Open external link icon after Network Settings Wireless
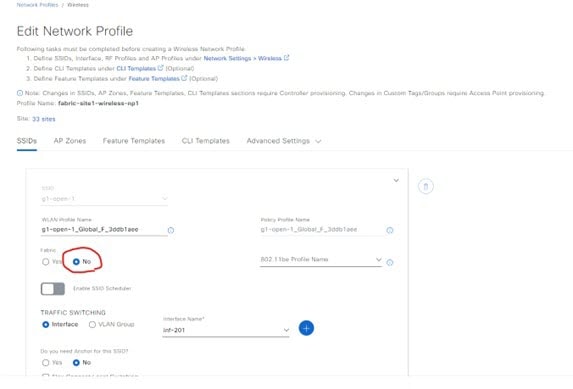The width and height of the screenshot is (573, 389). tap(286, 58)
